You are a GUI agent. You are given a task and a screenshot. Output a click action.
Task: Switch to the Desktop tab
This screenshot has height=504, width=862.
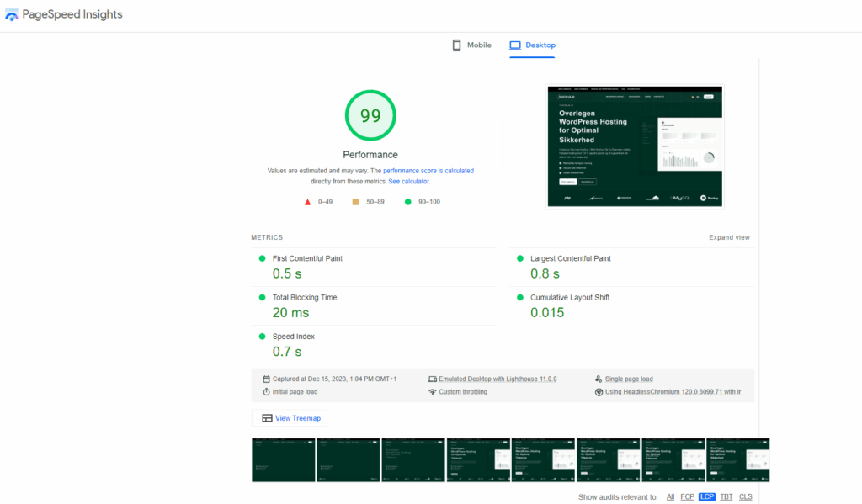[x=532, y=45]
